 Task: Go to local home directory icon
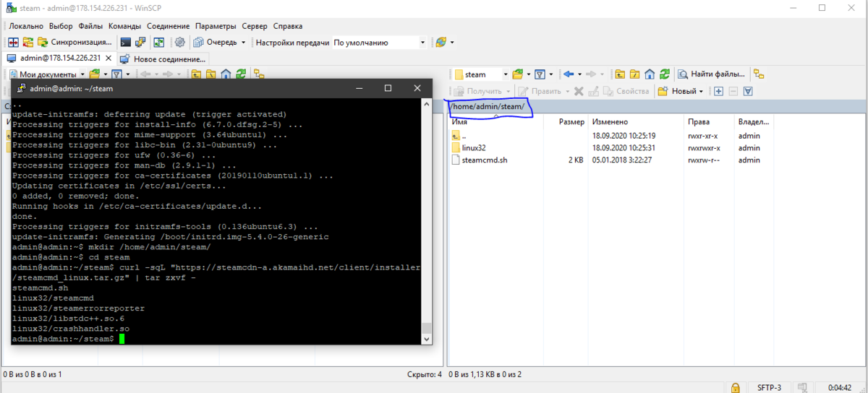(x=226, y=74)
